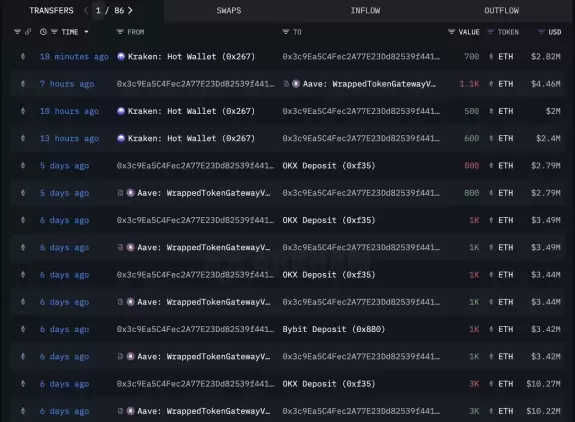Click the ETH token in the $2M row
Image resolution: width=575 pixels, height=422 pixels.
point(506,111)
